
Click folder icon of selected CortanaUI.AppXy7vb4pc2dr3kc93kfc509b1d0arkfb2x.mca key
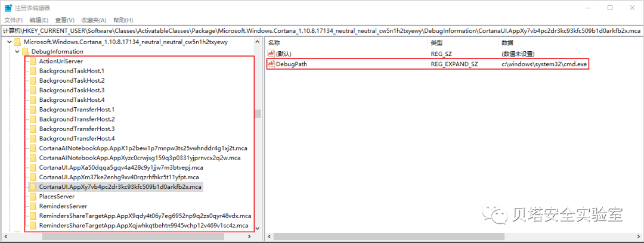(33, 187)
